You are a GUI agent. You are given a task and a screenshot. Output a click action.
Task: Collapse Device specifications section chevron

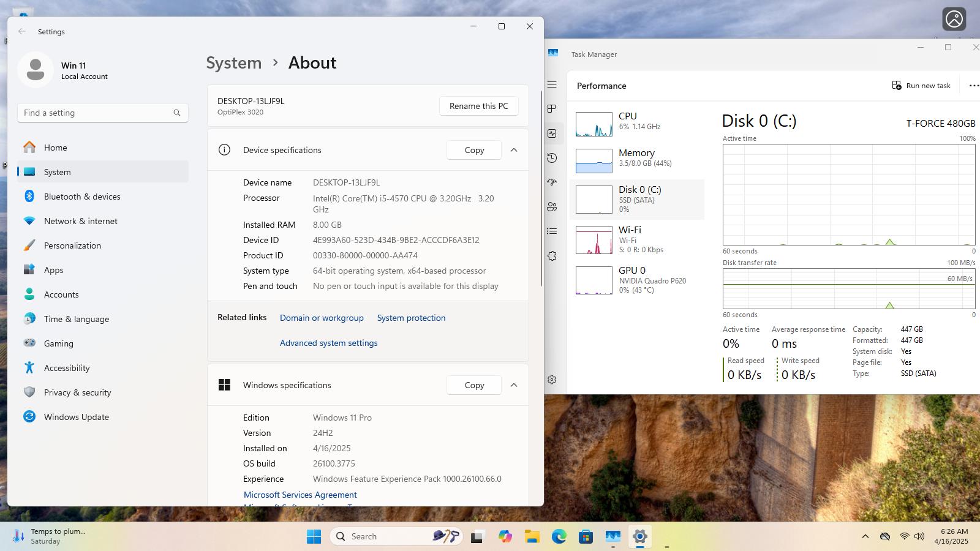[514, 150]
